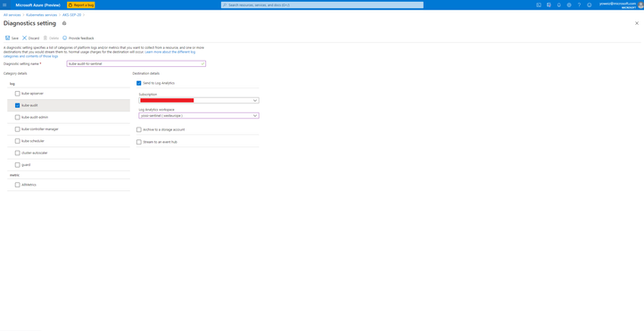Enable the kube-audit-admin log checkbox
The width and height of the screenshot is (644, 331).
click(17, 118)
